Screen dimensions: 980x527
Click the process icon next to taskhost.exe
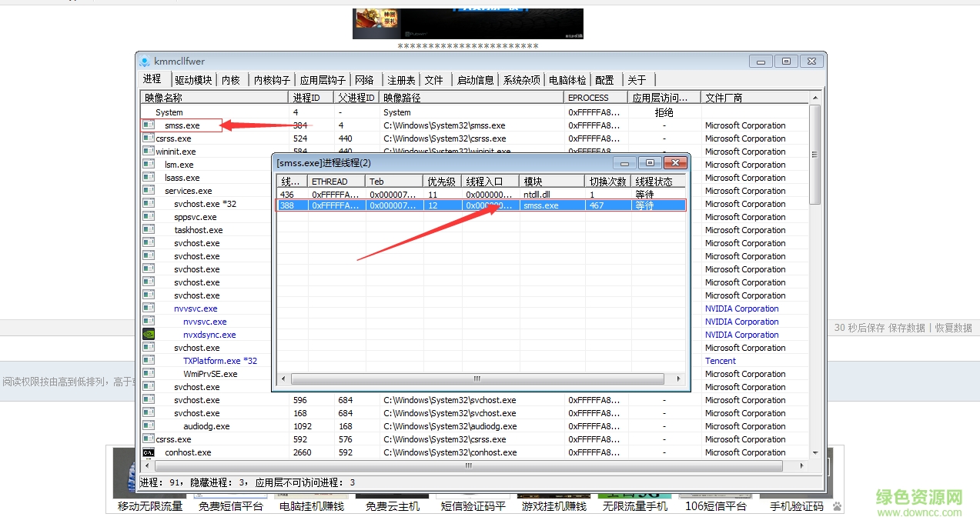(x=149, y=229)
